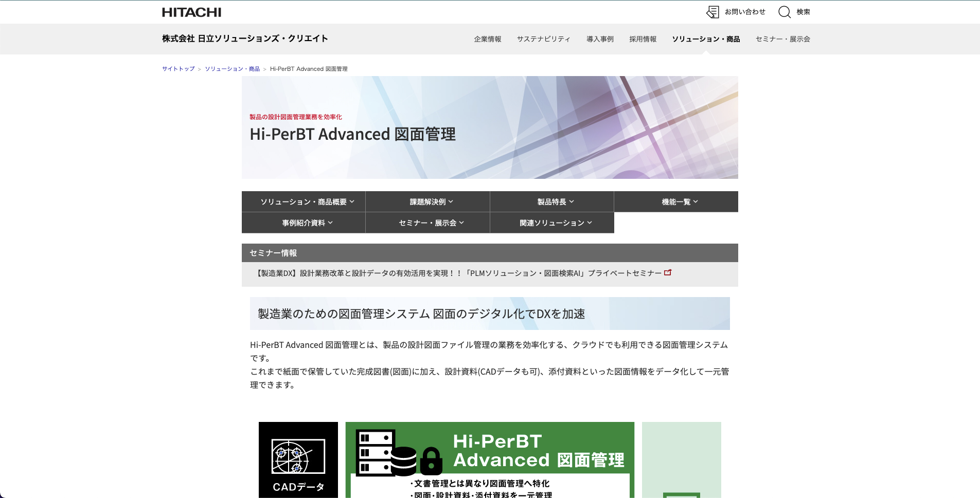Click the サイトトップ breadcrumb link

click(179, 69)
